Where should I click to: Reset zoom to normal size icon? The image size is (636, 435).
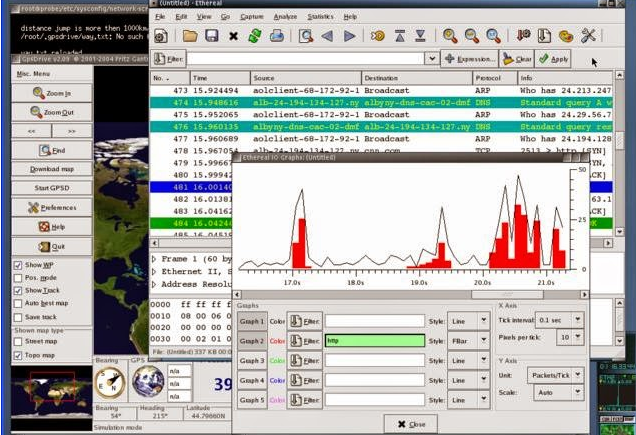493,36
